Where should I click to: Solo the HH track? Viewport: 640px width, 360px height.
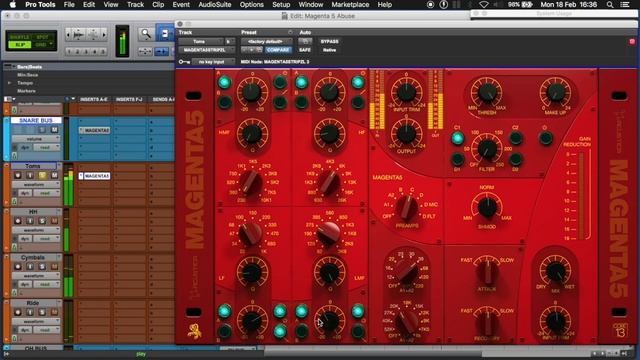tap(42, 221)
